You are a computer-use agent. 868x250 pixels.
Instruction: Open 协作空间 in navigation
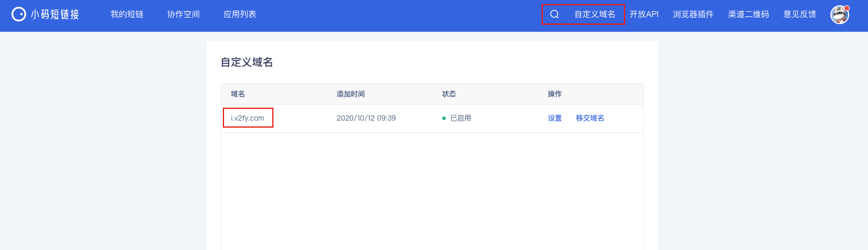[183, 14]
